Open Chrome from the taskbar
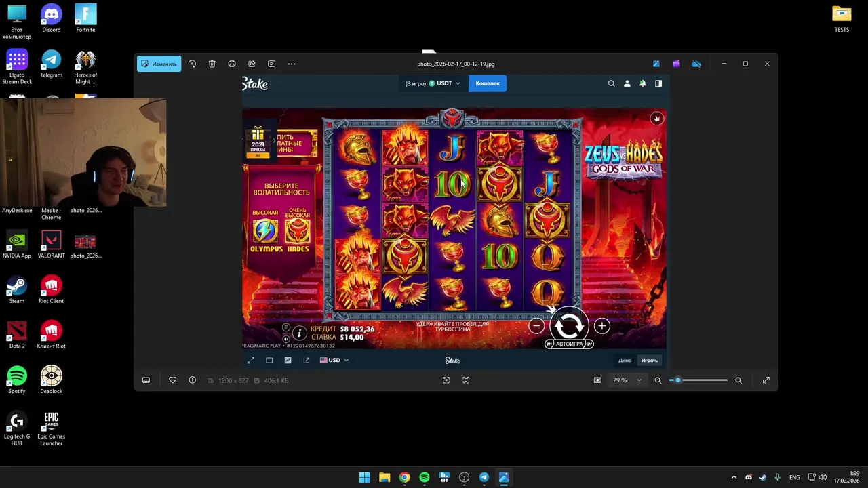Viewport: 868px width, 488px height. (404, 477)
